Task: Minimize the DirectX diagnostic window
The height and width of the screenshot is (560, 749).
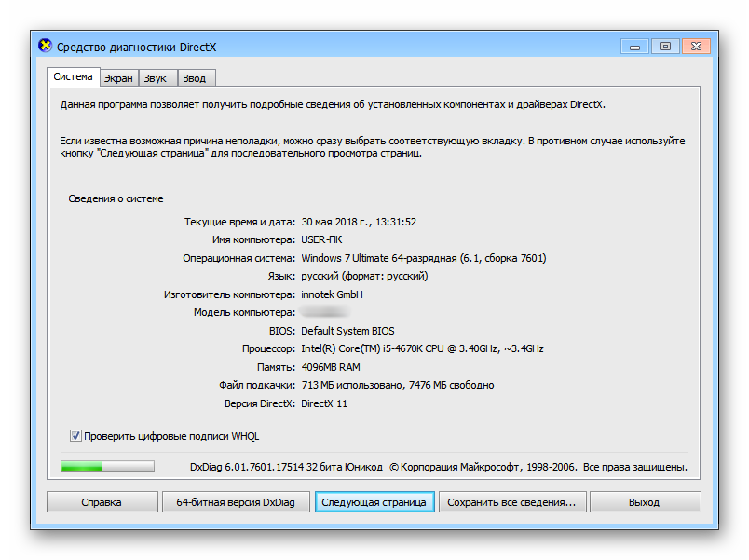Action: [634, 47]
